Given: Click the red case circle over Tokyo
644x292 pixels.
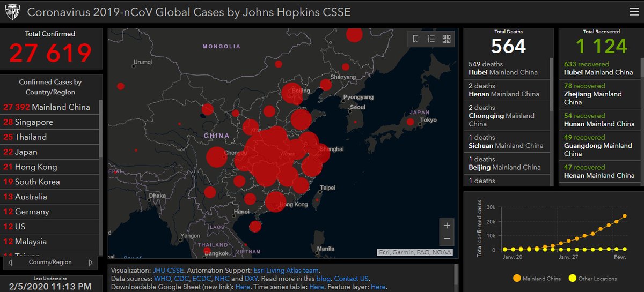Looking at the screenshot, I should click(x=410, y=122).
